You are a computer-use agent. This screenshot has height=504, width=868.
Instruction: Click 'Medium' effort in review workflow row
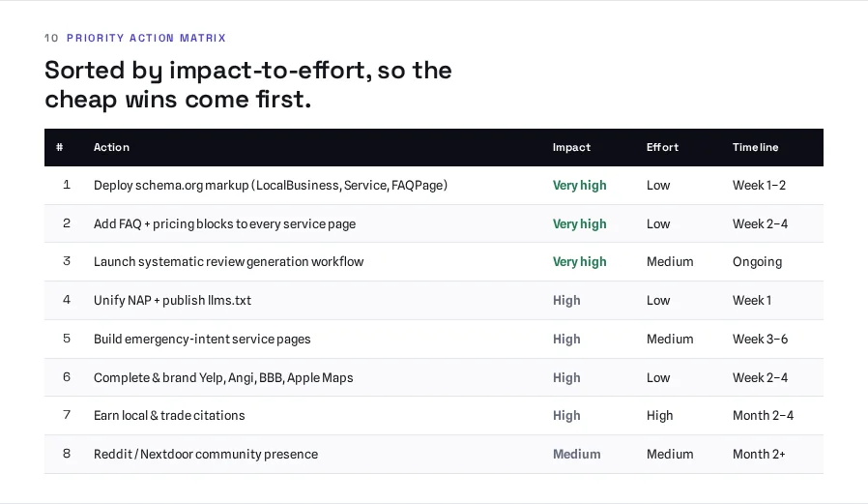(670, 261)
